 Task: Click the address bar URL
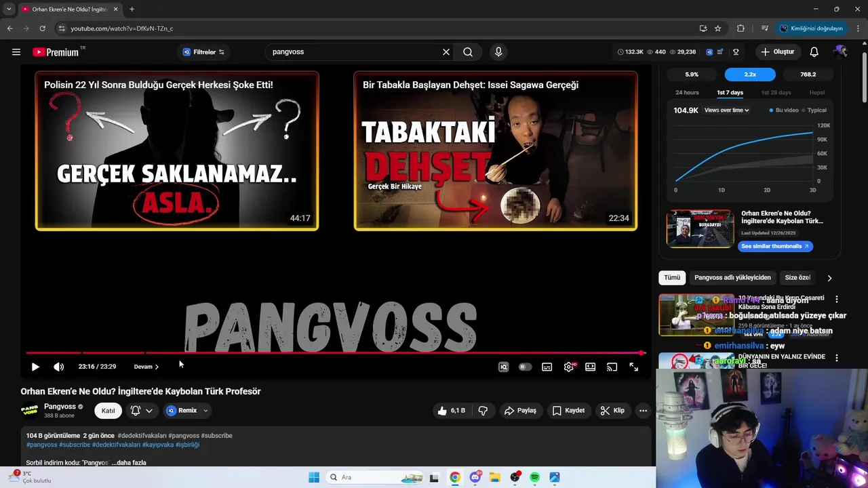122,28
